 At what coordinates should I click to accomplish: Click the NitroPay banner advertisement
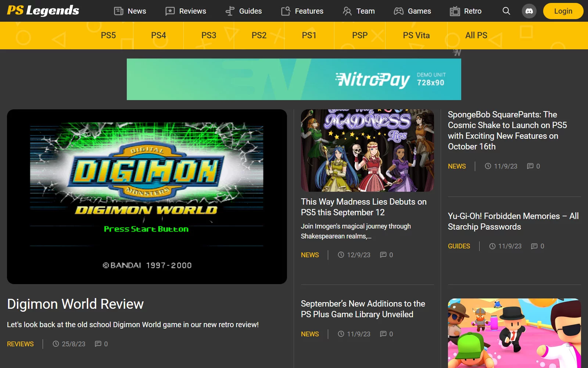click(294, 79)
